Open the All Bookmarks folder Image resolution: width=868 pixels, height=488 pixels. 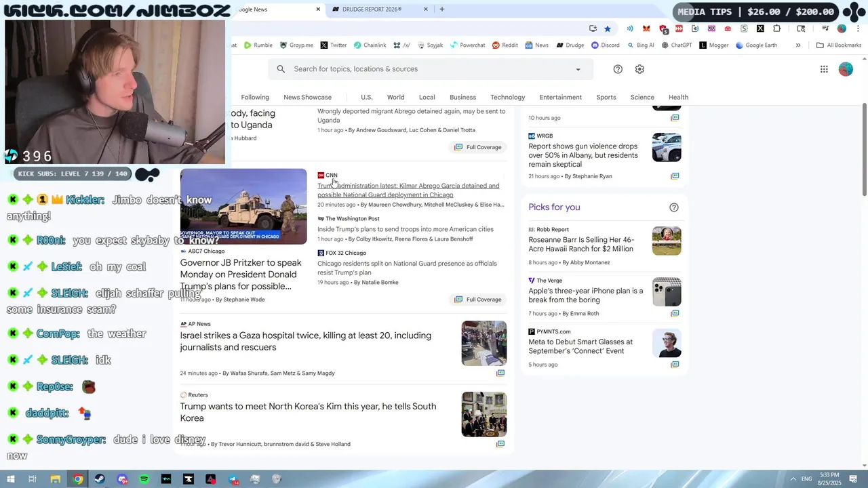(x=839, y=45)
